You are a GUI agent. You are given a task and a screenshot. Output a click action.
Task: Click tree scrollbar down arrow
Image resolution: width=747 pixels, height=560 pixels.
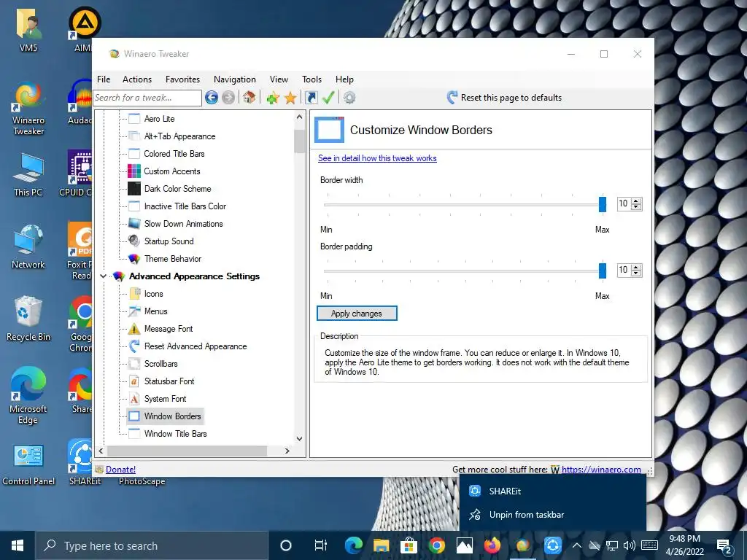299,438
